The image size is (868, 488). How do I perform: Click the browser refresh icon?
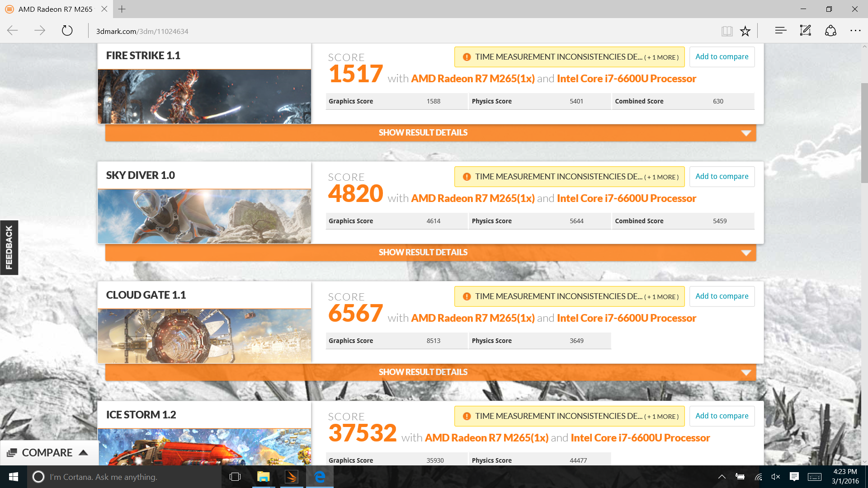[x=67, y=31]
